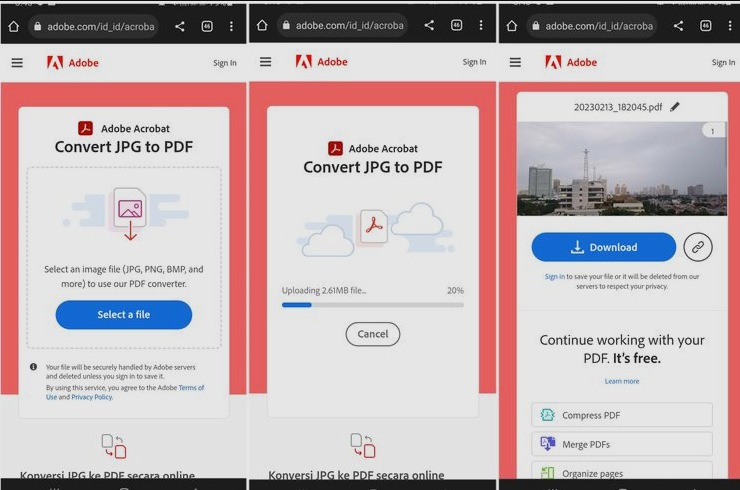Tap the home icon in the left phone screen
740x490 pixels.
pos(14,26)
